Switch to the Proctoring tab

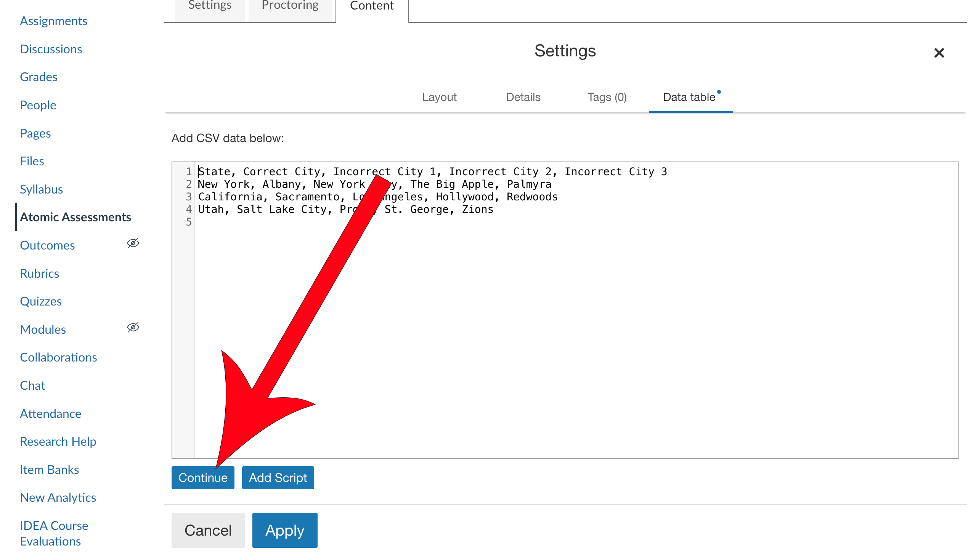290,5
